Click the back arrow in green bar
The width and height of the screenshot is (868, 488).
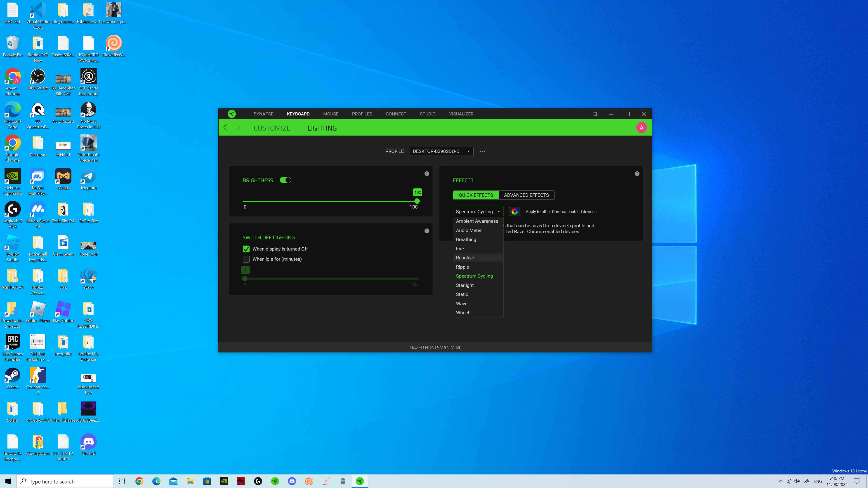click(225, 128)
